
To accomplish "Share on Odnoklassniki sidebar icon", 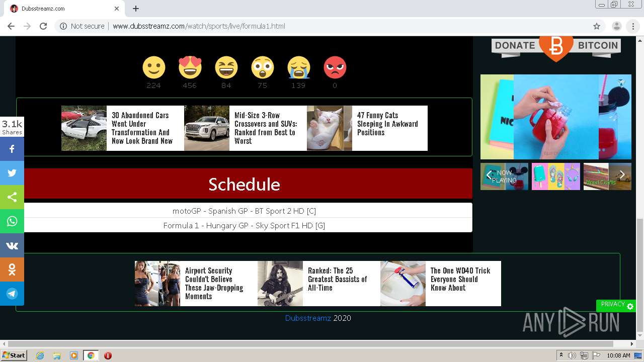I will (12, 269).
